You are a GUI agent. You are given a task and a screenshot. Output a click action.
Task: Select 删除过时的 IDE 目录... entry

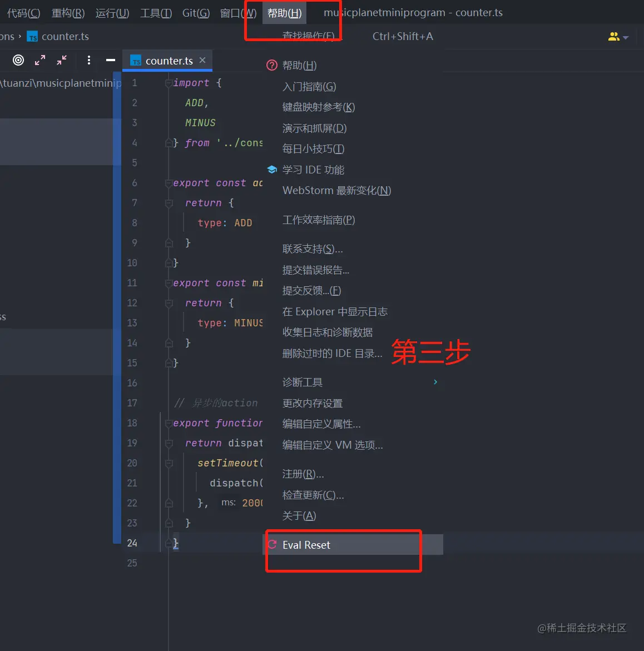[x=354, y=354]
